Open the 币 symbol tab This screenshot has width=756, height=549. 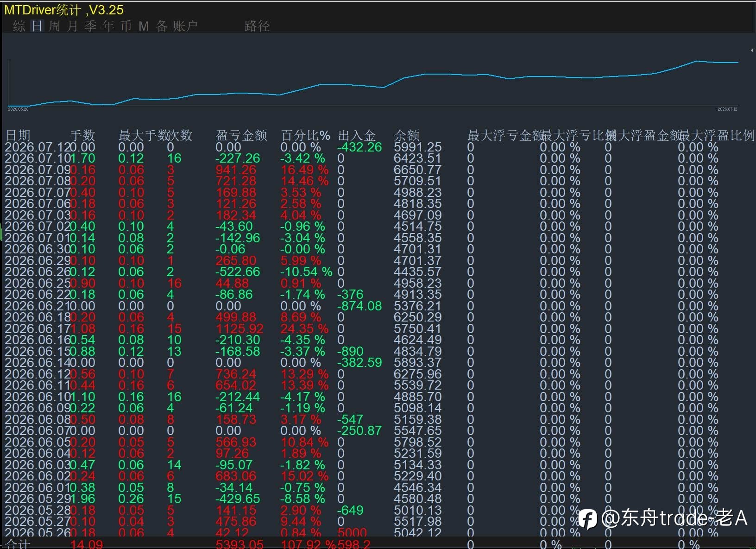pyautogui.click(x=126, y=26)
